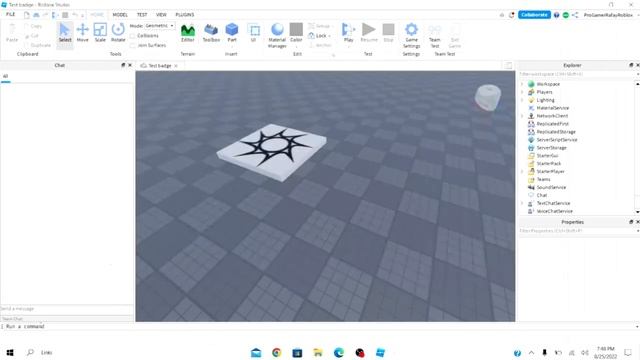Start the Play test

point(348,33)
